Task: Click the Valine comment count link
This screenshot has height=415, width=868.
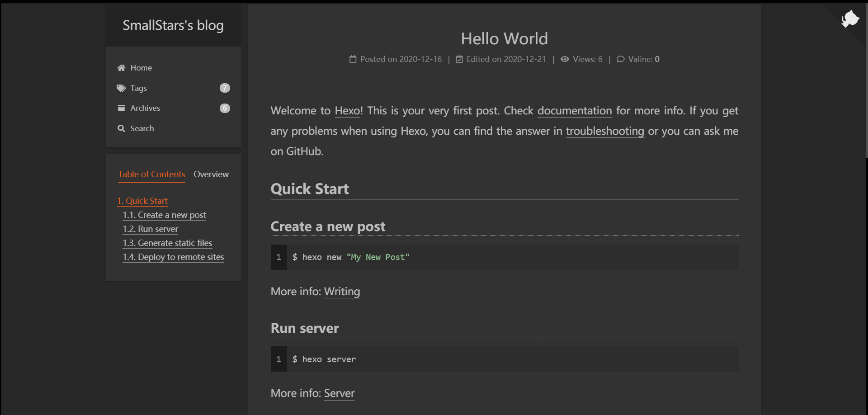Action: click(x=657, y=59)
